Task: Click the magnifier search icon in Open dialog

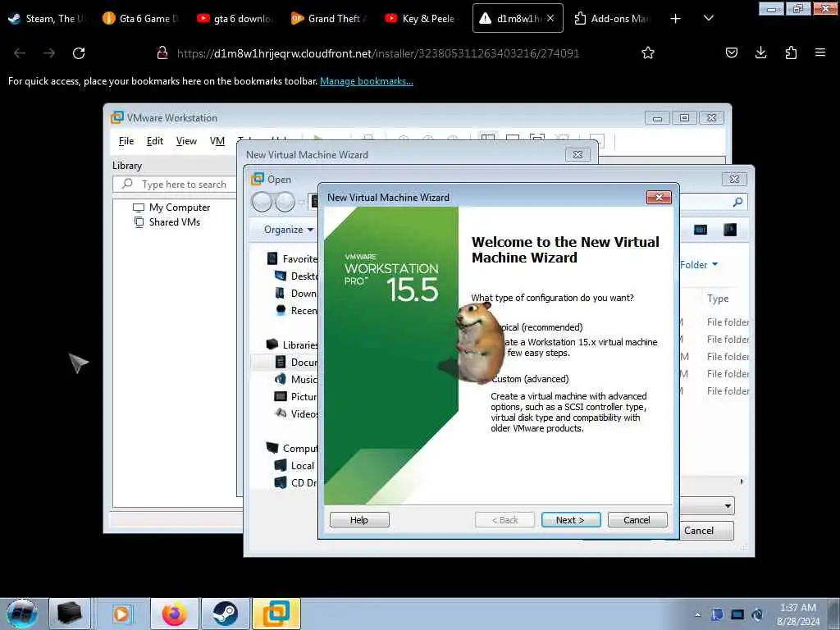Action: [x=737, y=202]
